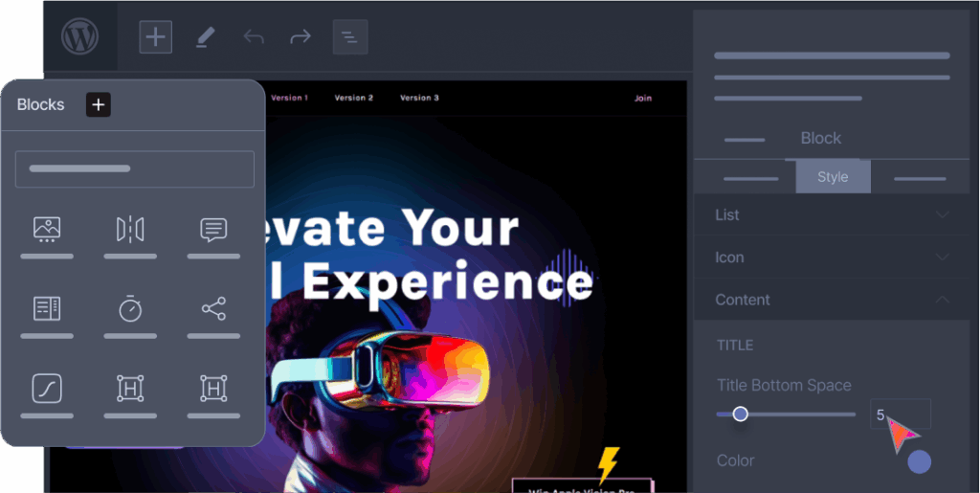Image resolution: width=980 pixels, height=493 pixels.
Task: Open the title Color swatch picker
Action: pos(920,461)
